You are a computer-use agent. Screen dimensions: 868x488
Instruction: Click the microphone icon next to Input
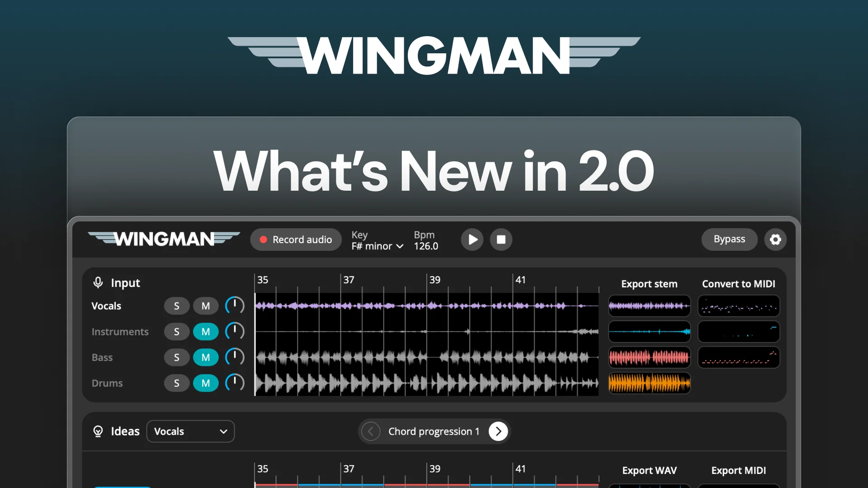[98, 283]
